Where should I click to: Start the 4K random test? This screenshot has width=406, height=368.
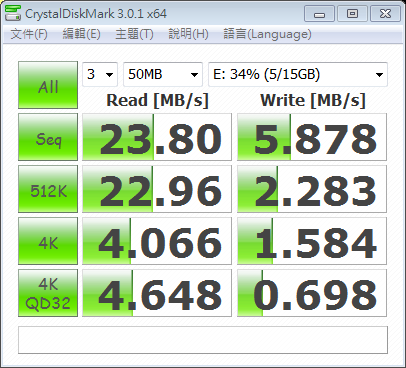pyautogui.click(x=48, y=241)
